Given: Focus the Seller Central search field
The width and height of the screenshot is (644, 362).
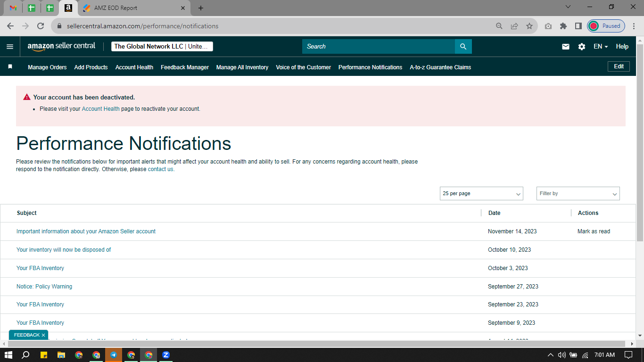Looking at the screenshot, I should click(379, 46).
